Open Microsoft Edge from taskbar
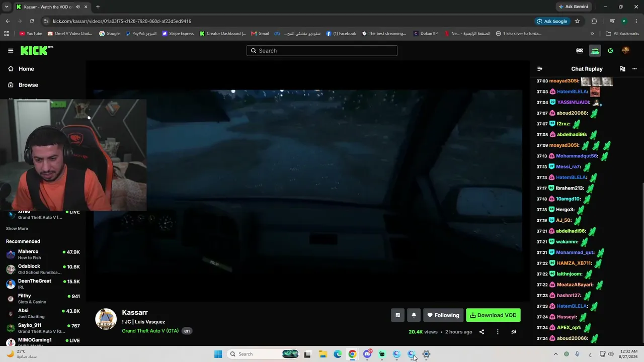Screen dimensions: 644x362 click(x=338, y=354)
